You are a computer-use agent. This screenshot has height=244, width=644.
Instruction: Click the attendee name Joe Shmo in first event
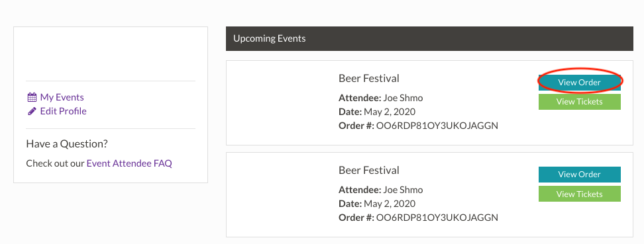(x=403, y=98)
